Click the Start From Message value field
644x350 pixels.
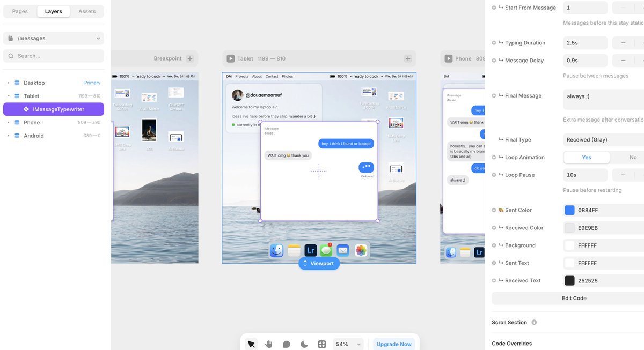click(585, 8)
